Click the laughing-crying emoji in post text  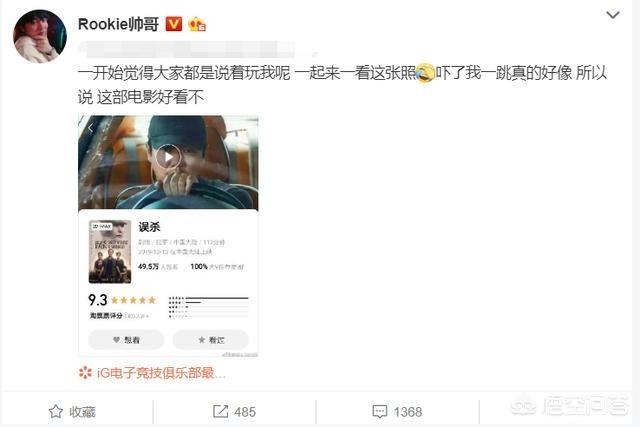click(x=424, y=73)
